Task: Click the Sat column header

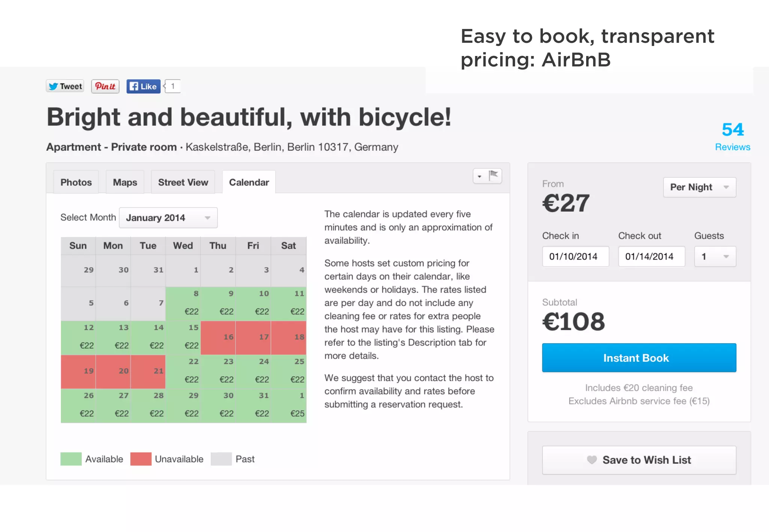Action: click(x=289, y=246)
